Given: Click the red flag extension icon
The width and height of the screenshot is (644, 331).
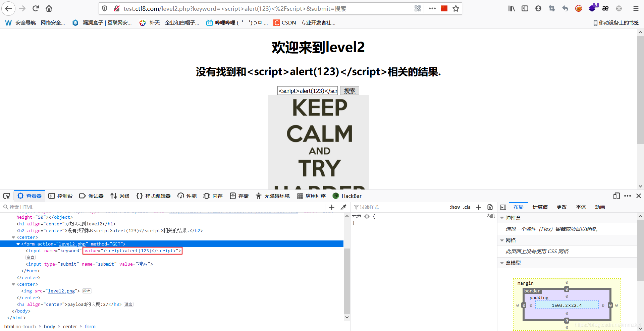Looking at the screenshot, I should click(444, 8).
